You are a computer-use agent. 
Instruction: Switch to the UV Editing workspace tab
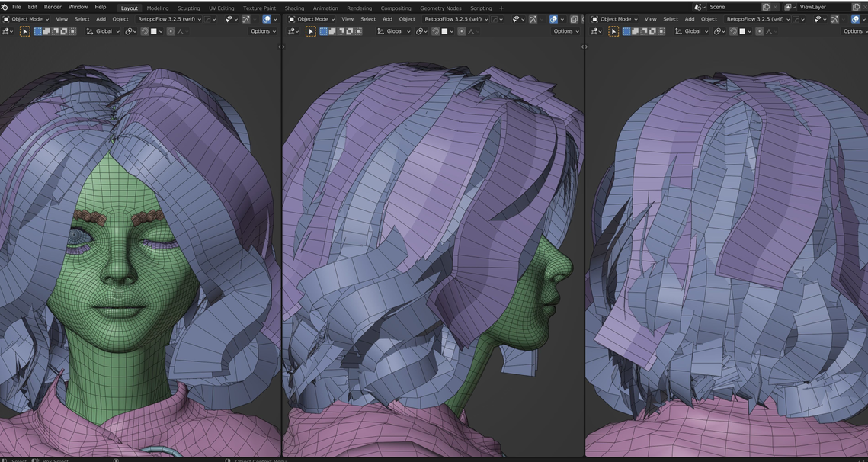[x=222, y=8]
